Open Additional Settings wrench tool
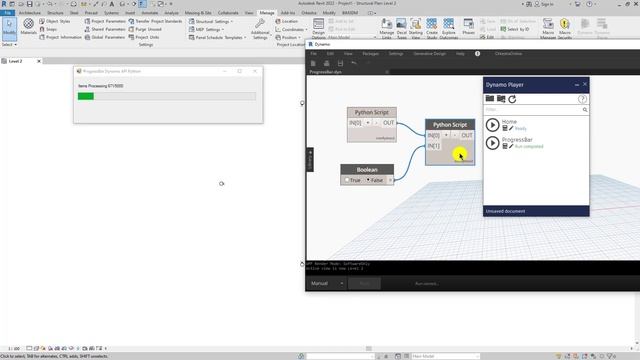Screen dimensions: 640x360 pos(260,29)
